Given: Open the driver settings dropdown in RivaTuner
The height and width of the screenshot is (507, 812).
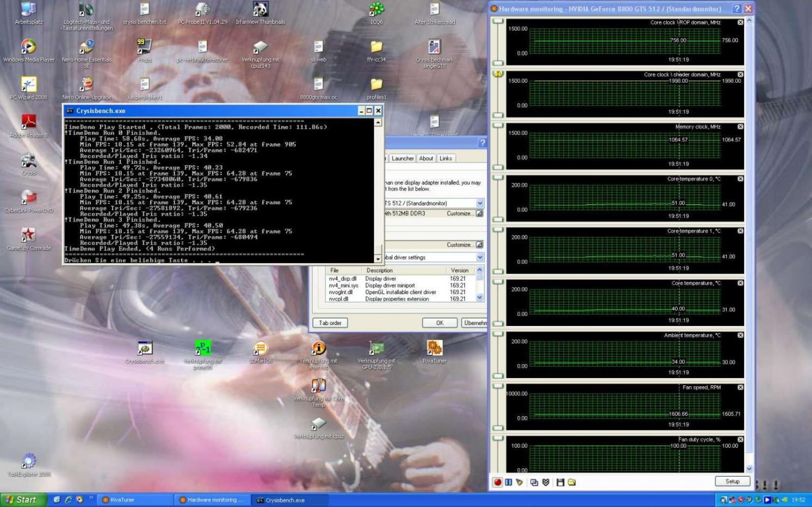Looking at the screenshot, I should tap(480, 258).
